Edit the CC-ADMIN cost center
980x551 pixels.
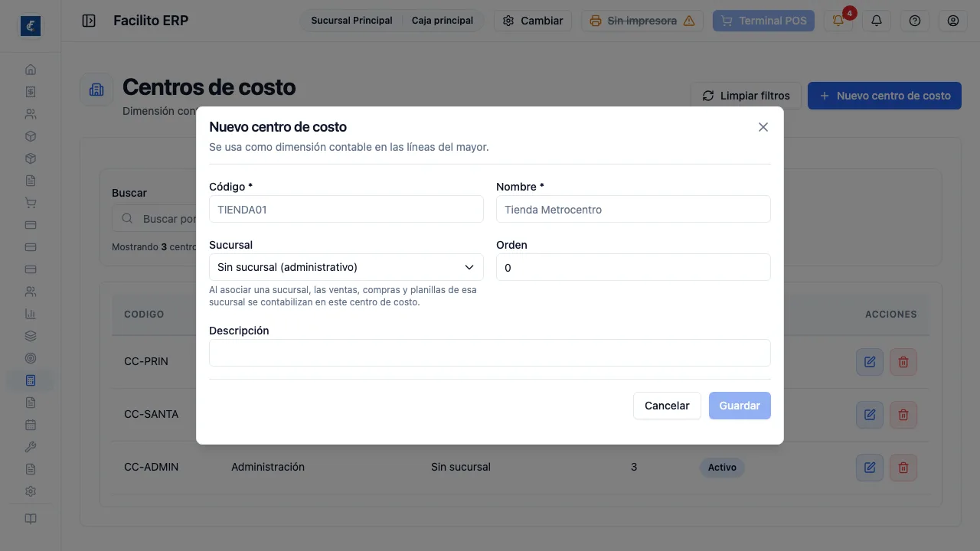pos(870,468)
